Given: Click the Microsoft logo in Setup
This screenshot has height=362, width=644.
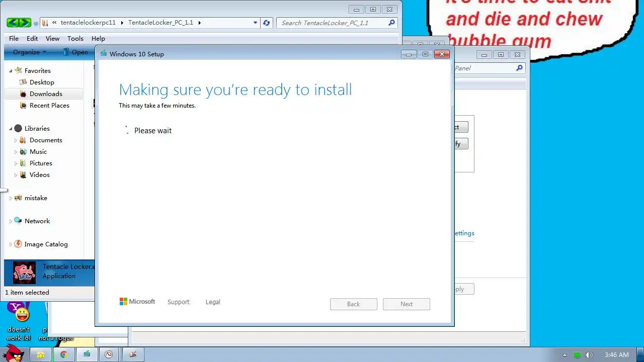Looking at the screenshot, I should (137, 302).
